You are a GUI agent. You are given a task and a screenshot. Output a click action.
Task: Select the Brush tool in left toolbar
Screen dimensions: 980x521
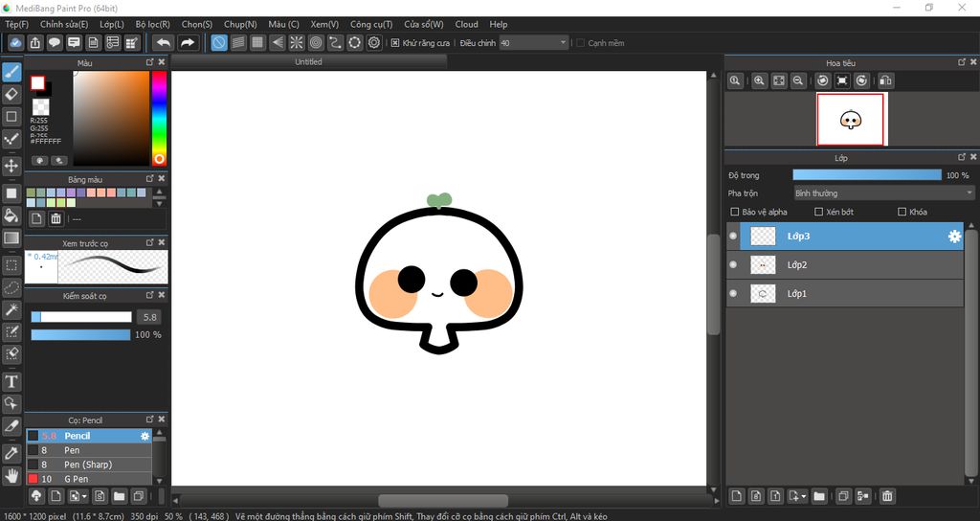[11, 73]
